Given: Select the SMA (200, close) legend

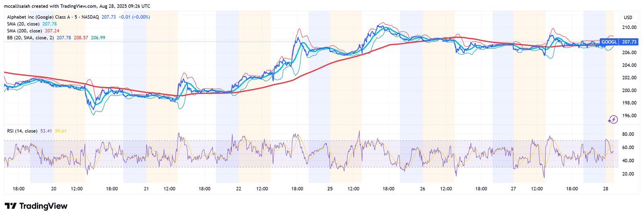Looking at the screenshot, I should point(25,31).
